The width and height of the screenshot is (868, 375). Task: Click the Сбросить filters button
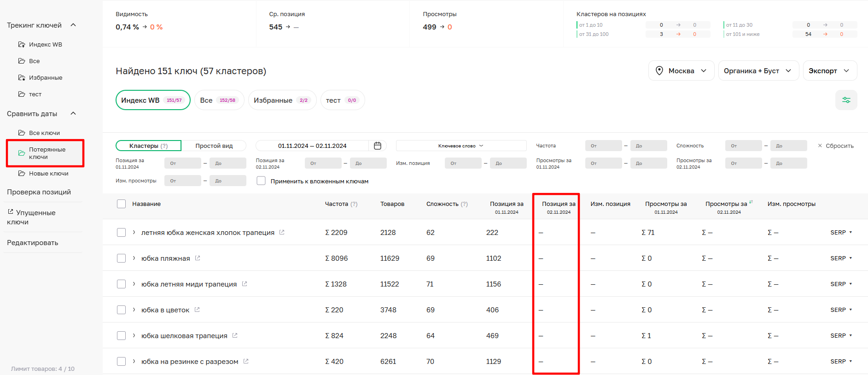click(x=836, y=146)
